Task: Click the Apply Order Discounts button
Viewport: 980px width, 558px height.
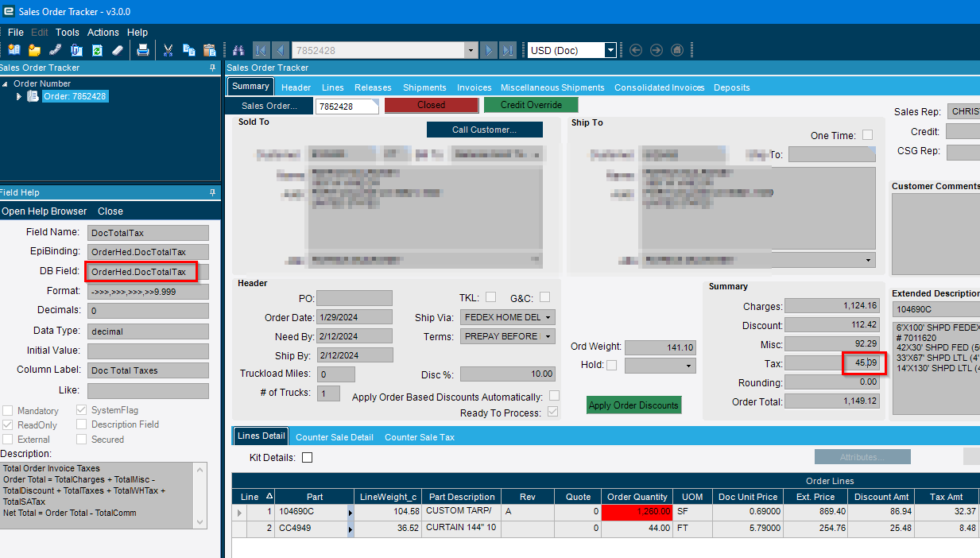Action: coord(634,405)
